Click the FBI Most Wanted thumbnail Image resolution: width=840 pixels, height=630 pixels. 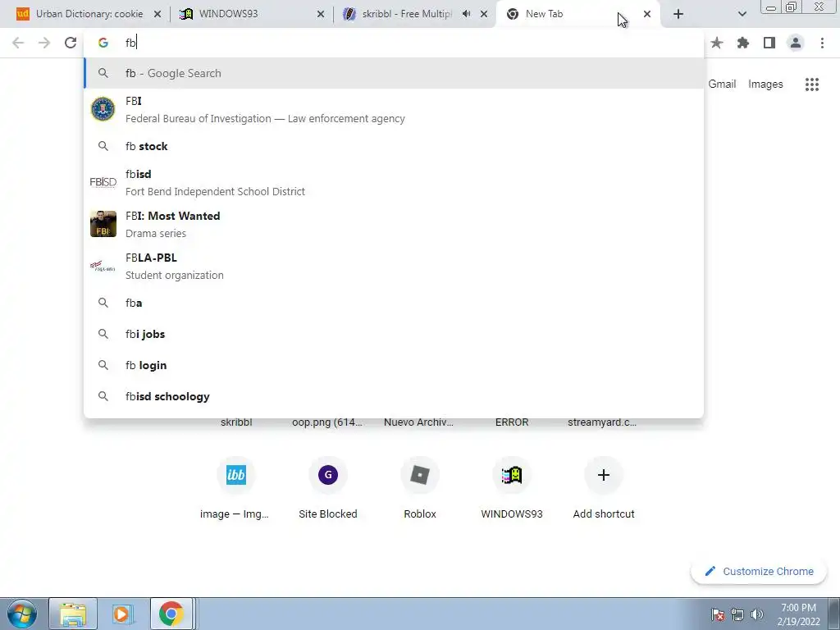point(103,224)
